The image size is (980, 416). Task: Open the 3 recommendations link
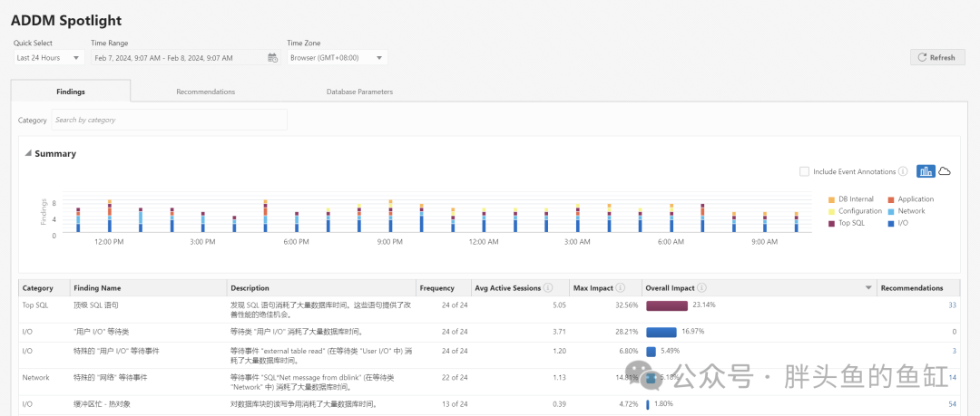(955, 351)
